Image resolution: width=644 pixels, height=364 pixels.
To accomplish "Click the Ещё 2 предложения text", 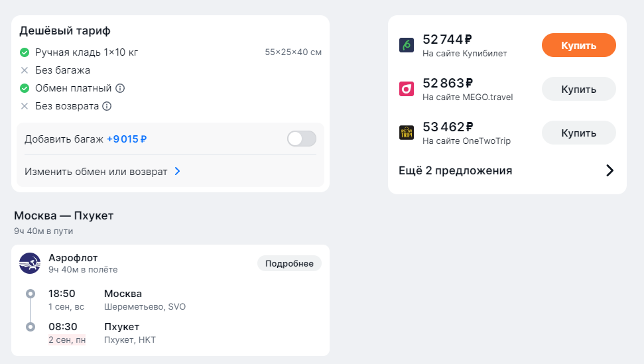I will pyautogui.click(x=455, y=170).
